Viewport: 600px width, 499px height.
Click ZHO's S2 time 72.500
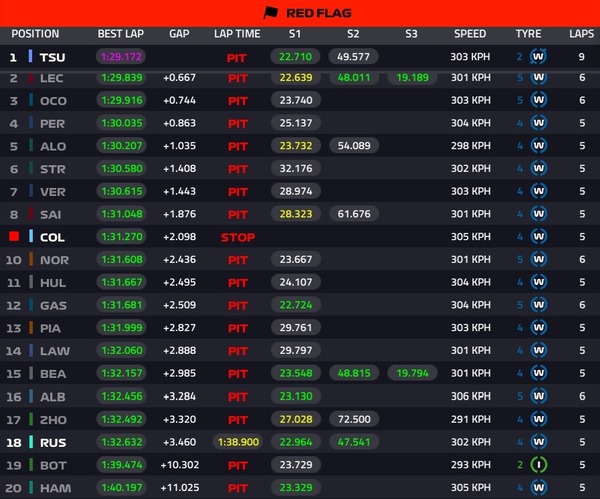pyautogui.click(x=354, y=419)
